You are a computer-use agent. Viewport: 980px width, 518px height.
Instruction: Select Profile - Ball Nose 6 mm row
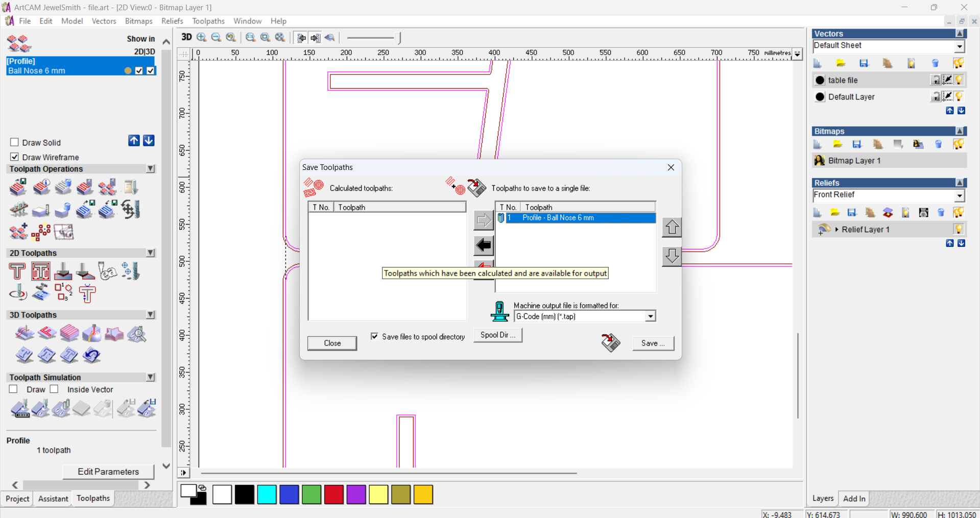click(576, 218)
